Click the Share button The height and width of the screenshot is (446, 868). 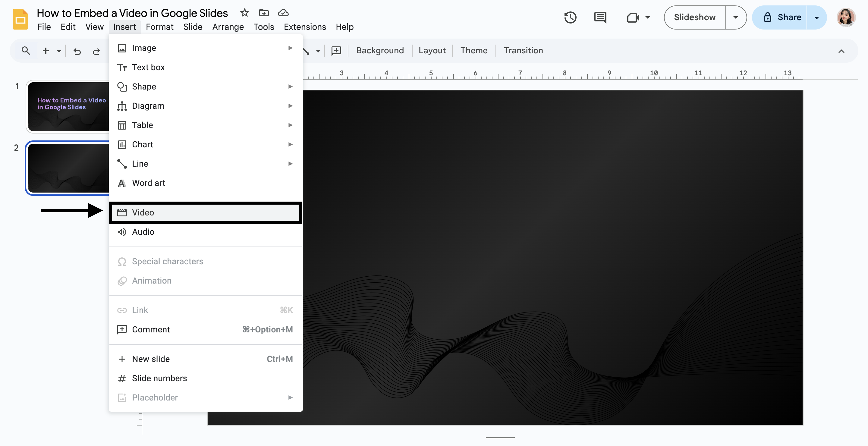(x=780, y=17)
